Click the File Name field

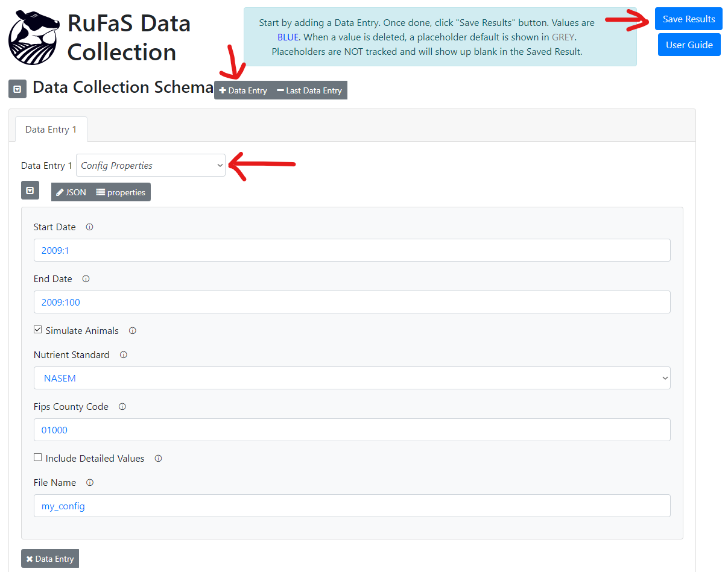pyautogui.click(x=352, y=506)
